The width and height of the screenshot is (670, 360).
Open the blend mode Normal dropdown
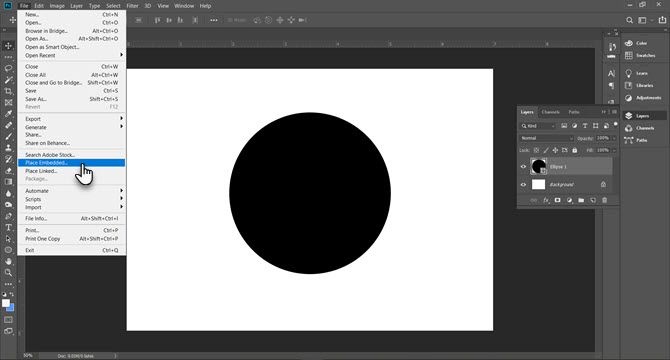(547, 138)
